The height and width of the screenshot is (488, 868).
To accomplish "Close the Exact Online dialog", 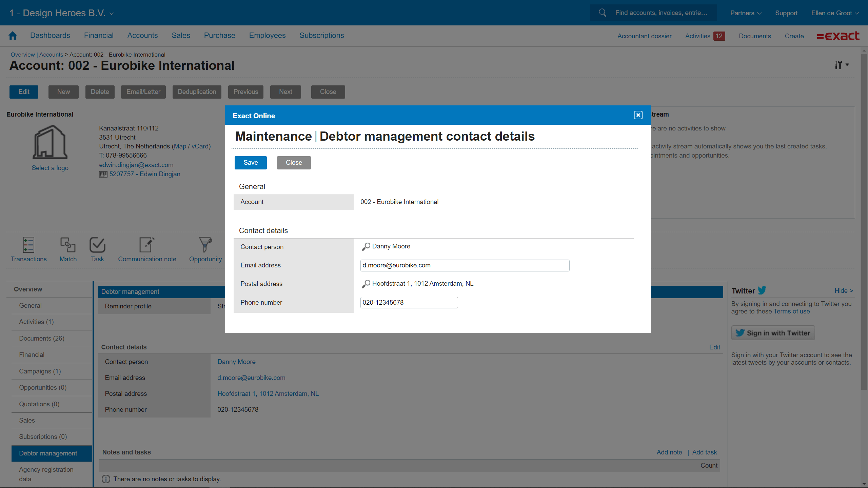I will click(x=638, y=115).
